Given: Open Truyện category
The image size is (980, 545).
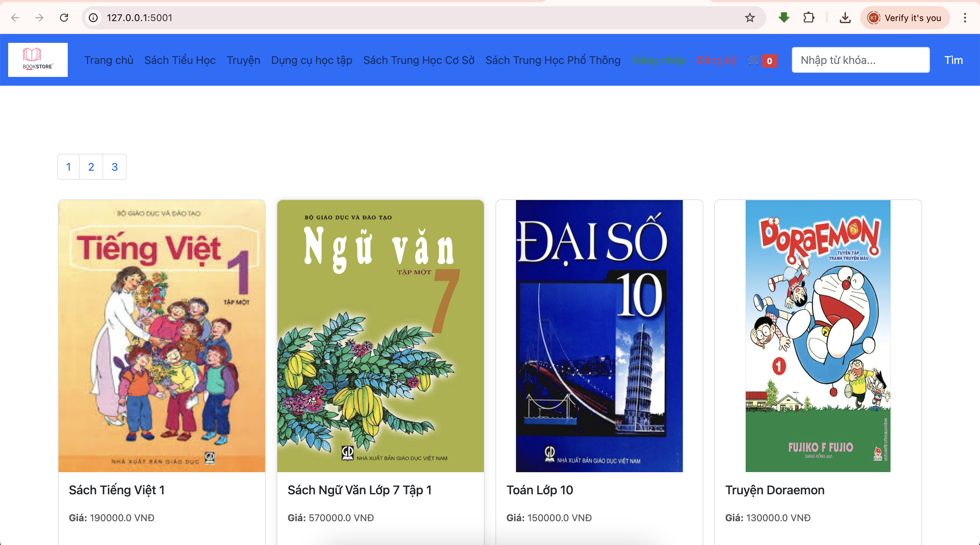Looking at the screenshot, I should [244, 60].
